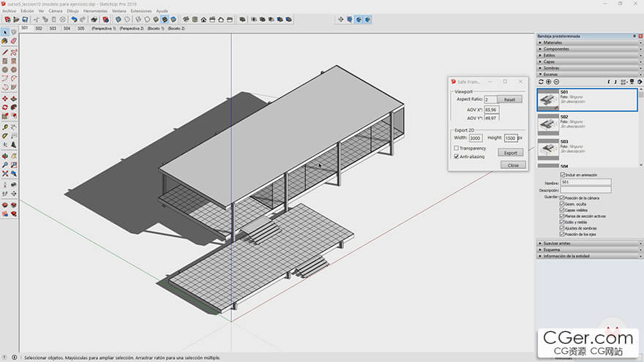Open the scene view options menu
The width and height of the screenshot is (644, 362).
point(624,82)
